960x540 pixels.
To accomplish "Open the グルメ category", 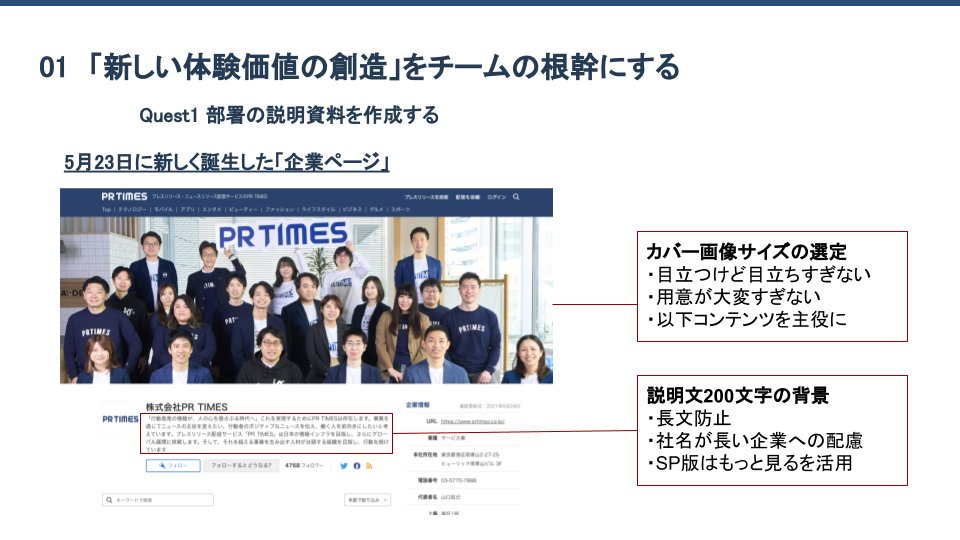I will [376, 209].
